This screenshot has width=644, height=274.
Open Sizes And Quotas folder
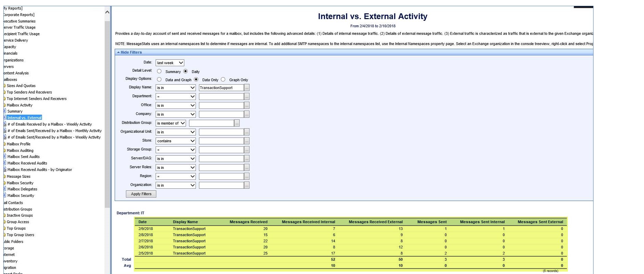(x=21, y=86)
